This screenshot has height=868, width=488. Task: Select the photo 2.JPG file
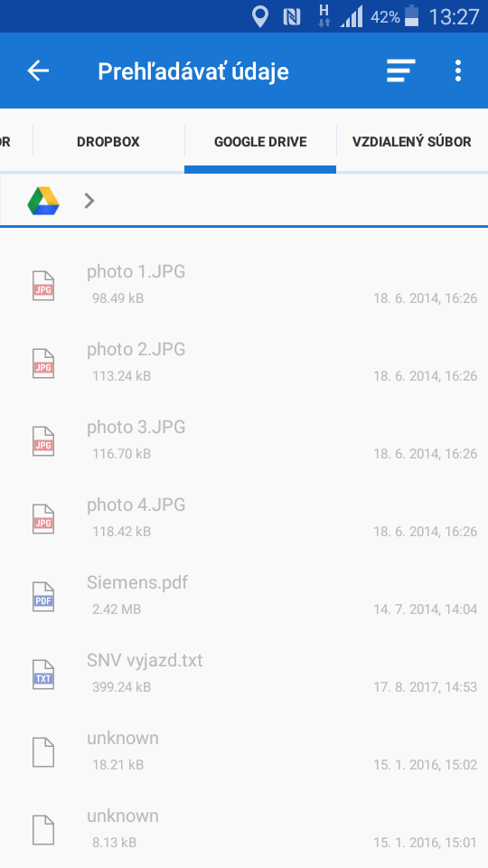pyautogui.click(x=244, y=362)
